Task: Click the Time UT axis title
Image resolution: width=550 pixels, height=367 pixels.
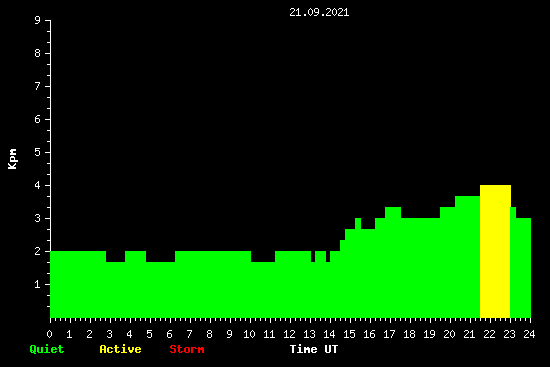Action: (x=314, y=349)
